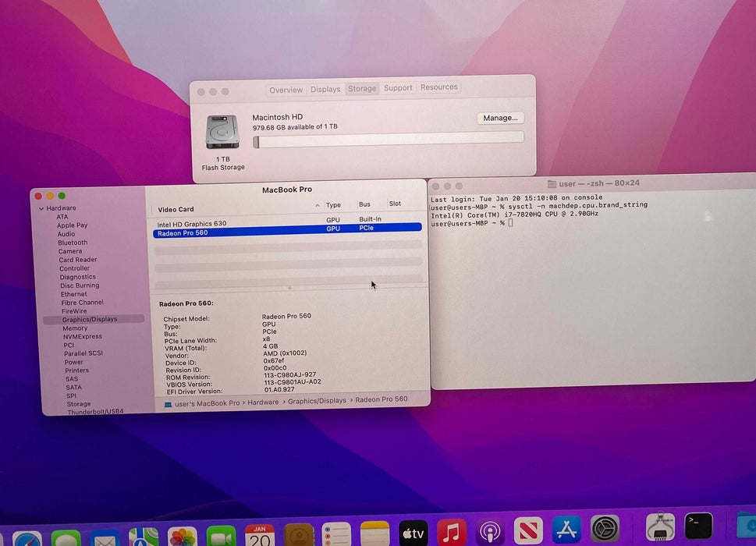Image resolution: width=756 pixels, height=546 pixels.
Task: Open Safari from the Dock
Action: pos(27,539)
